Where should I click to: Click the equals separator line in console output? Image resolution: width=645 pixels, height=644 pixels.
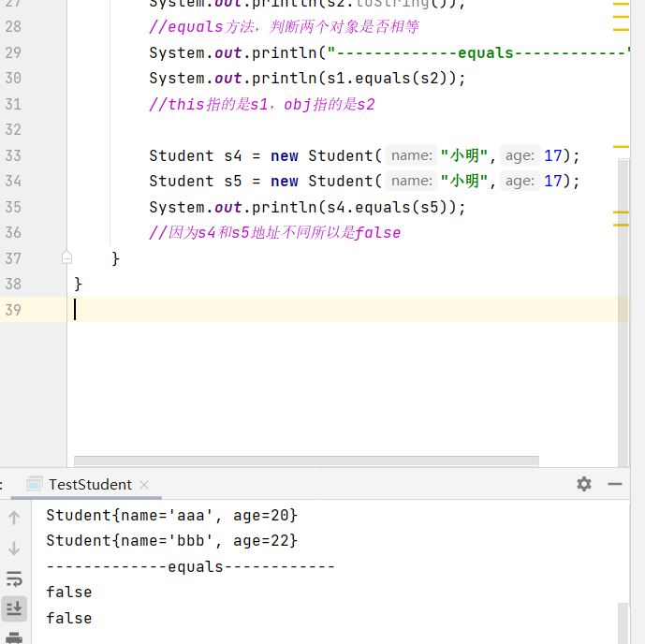tap(190, 566)
